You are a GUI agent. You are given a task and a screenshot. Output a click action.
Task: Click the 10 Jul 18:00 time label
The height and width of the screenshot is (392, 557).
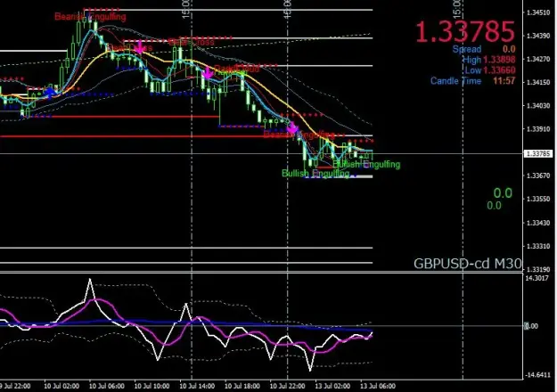(x=242, y=386)
